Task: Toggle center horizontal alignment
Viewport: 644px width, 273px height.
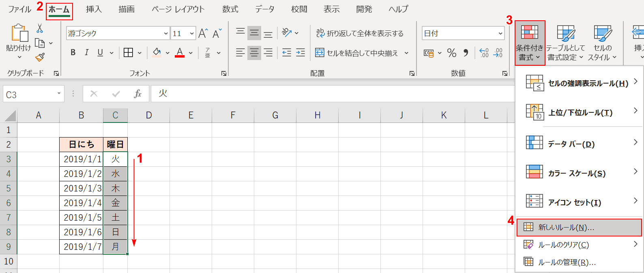Action: click(x=254, y=52)
